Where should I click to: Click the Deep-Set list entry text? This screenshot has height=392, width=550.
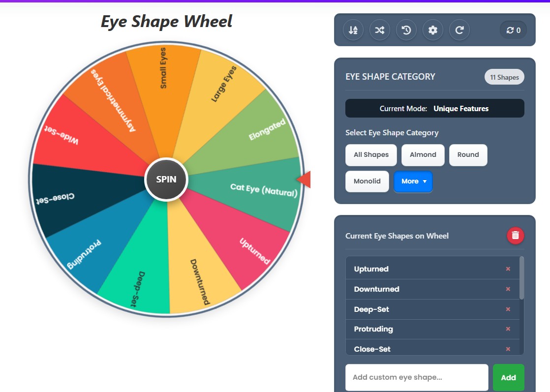pos(371,309)
